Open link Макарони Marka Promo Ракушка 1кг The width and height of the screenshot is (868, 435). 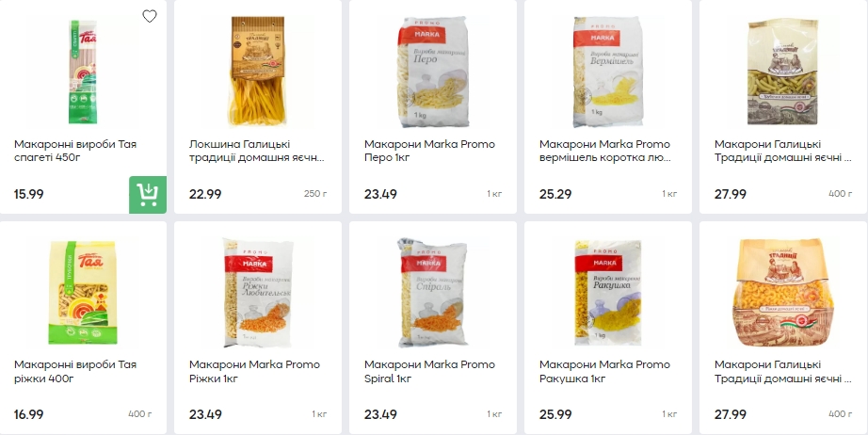tap(605, 371)
